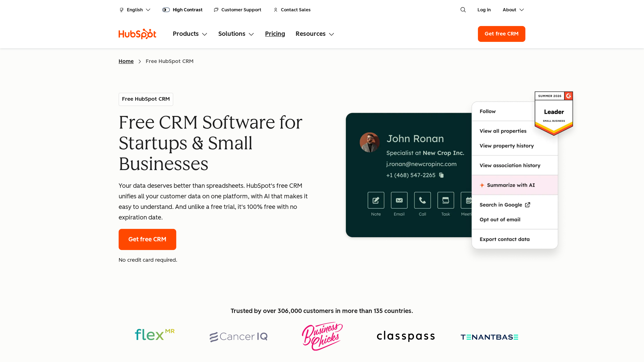
Task: Click hero Get free CRM button
Action: coord(147,239)
